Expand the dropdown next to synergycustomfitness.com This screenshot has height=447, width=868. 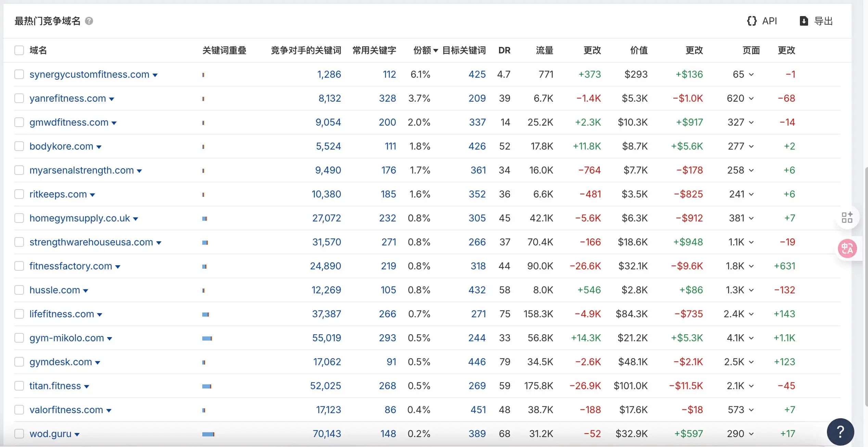tap(155, 75)
